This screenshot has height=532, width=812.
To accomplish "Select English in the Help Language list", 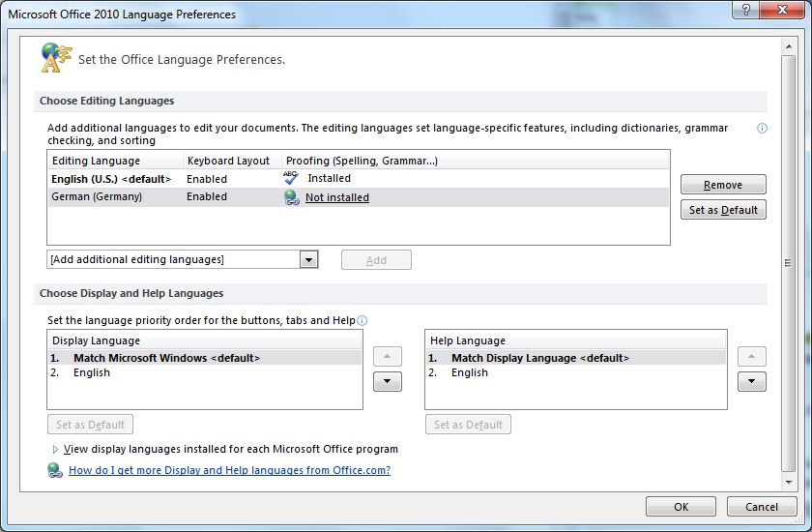I will pyautogui.click(x=470, y=372).
